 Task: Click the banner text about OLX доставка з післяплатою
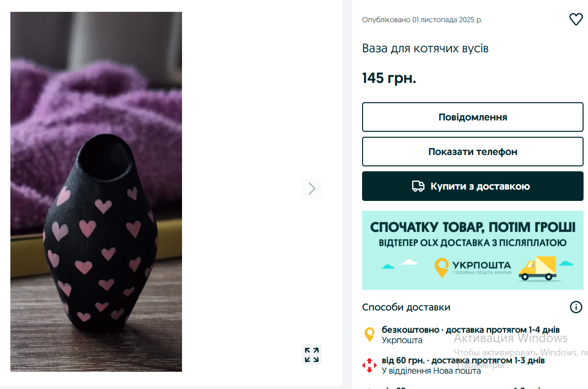[473, 243]
